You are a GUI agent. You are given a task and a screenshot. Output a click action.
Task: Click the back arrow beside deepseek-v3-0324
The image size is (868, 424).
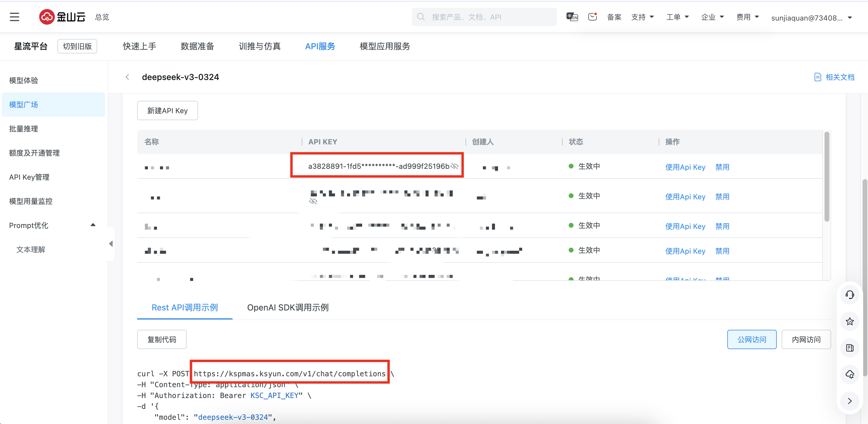127,77
